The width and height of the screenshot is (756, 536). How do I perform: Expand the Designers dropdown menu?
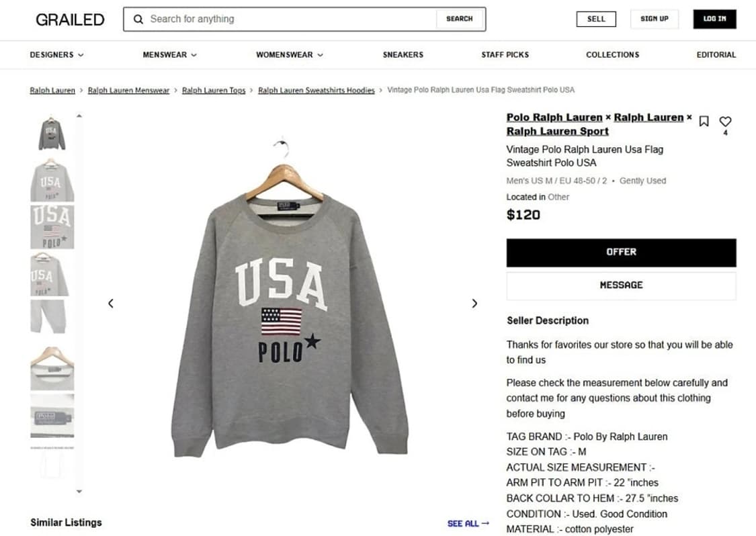pyautogui.click(x=56, y=55)
